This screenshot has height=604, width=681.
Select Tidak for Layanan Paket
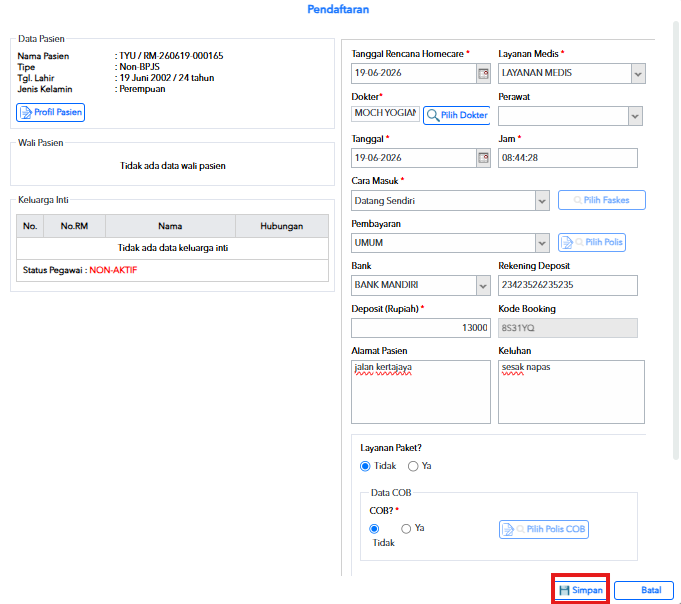pyautogui.click(x=365, y=466)
